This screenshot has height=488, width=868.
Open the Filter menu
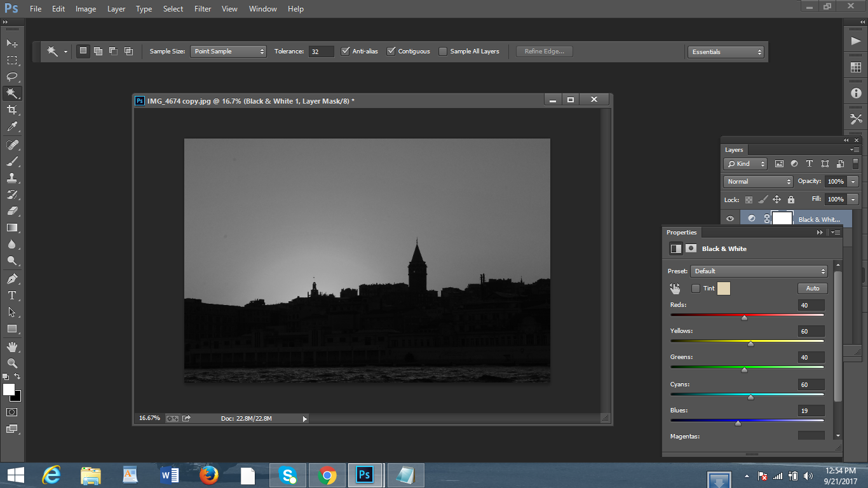click(203, 9)
